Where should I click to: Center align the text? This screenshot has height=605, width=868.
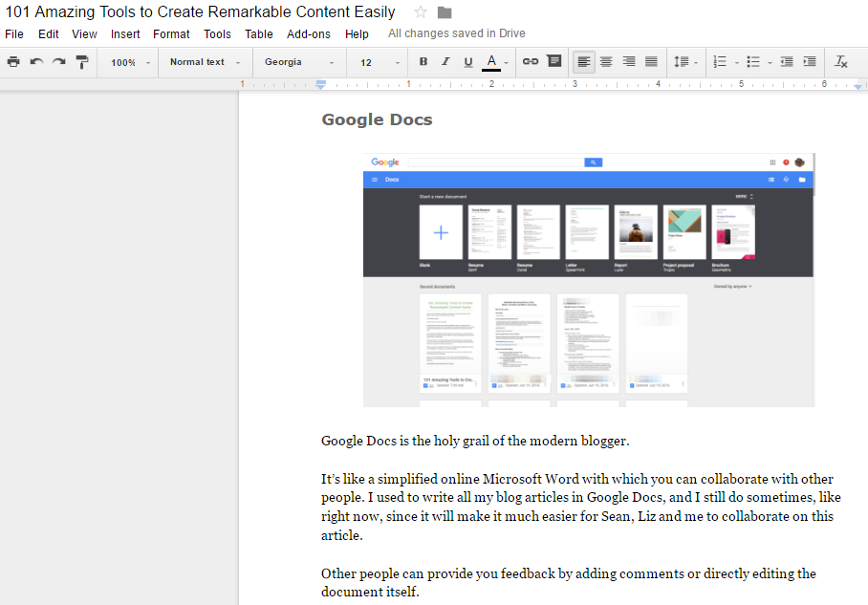coord(606,62)
